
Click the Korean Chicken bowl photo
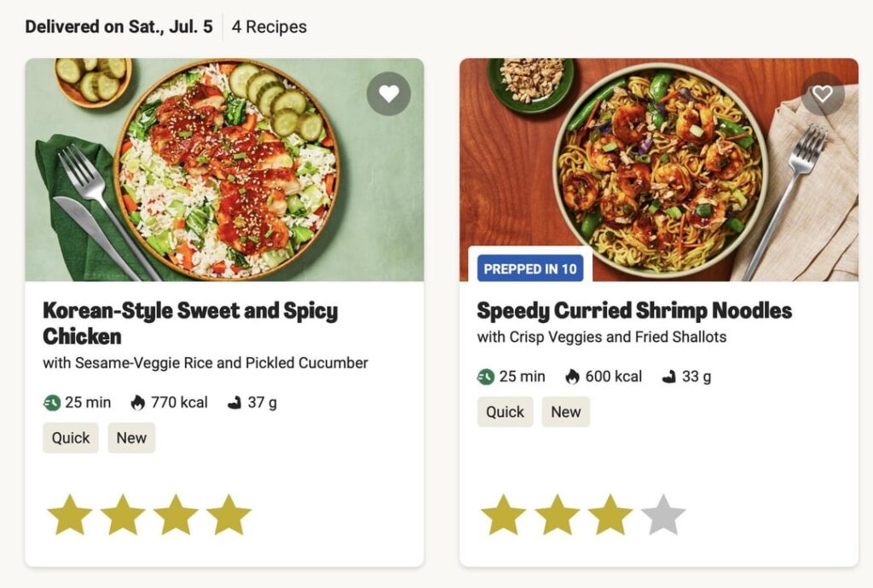[x=226, y=169]
